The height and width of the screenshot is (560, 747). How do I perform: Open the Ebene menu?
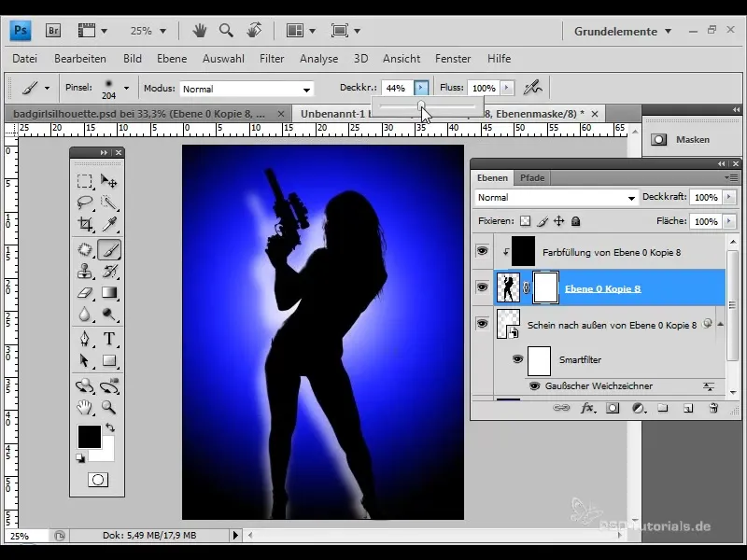(172, 59)
